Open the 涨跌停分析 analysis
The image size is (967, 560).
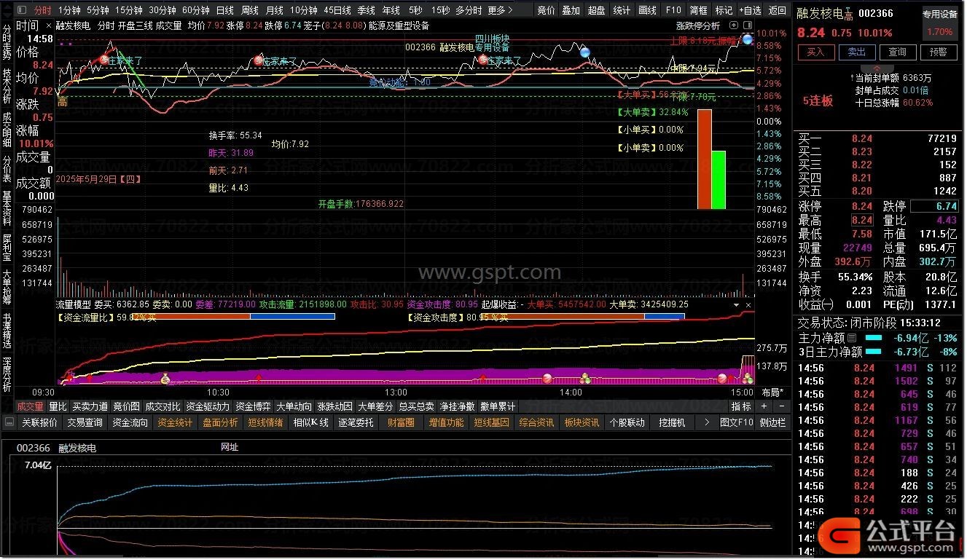[x=697, y=25]
